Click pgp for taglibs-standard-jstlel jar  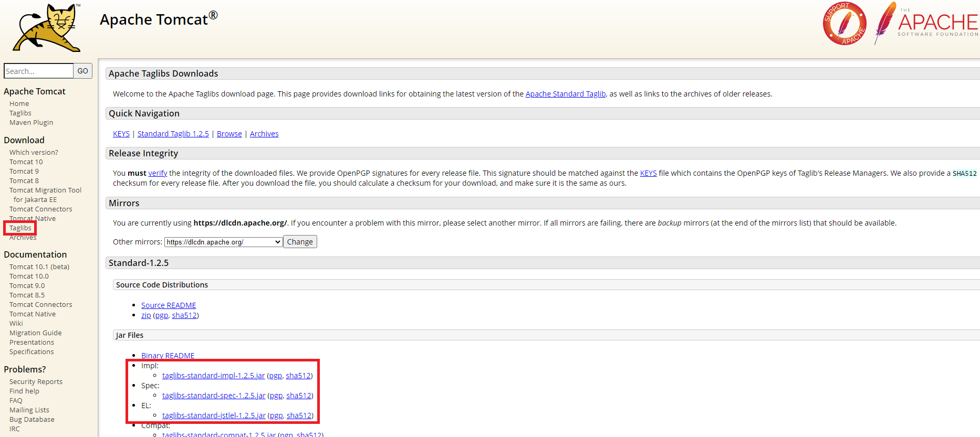tap(276, 415)
